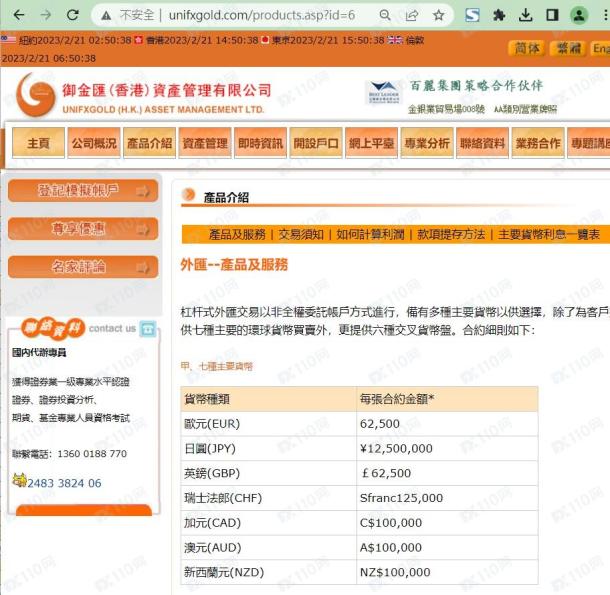Open 資產管理 navigation tab
This screenshot has width=610, height=595.
click(205, 143)
